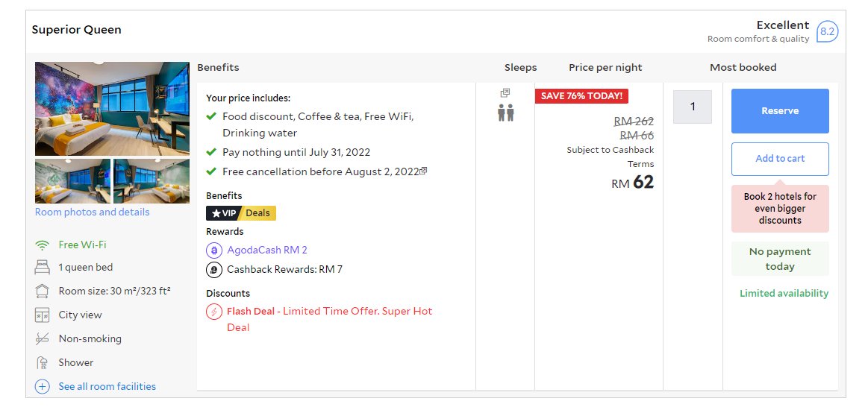Screen dimensions: 868x416
Task: Click the Non-smoking icon
Action: [x=42, y=338]
